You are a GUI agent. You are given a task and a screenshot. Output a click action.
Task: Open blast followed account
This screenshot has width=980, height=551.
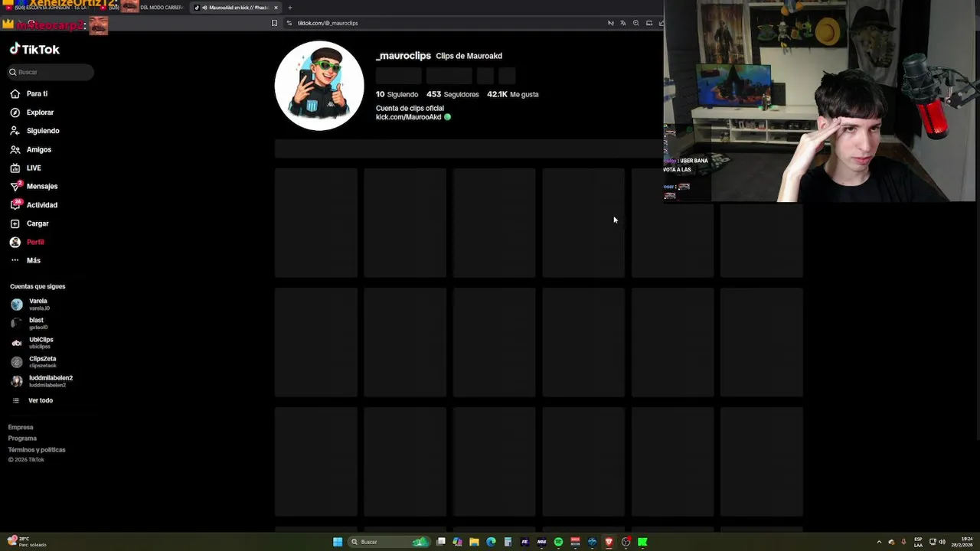click(29, 324)
